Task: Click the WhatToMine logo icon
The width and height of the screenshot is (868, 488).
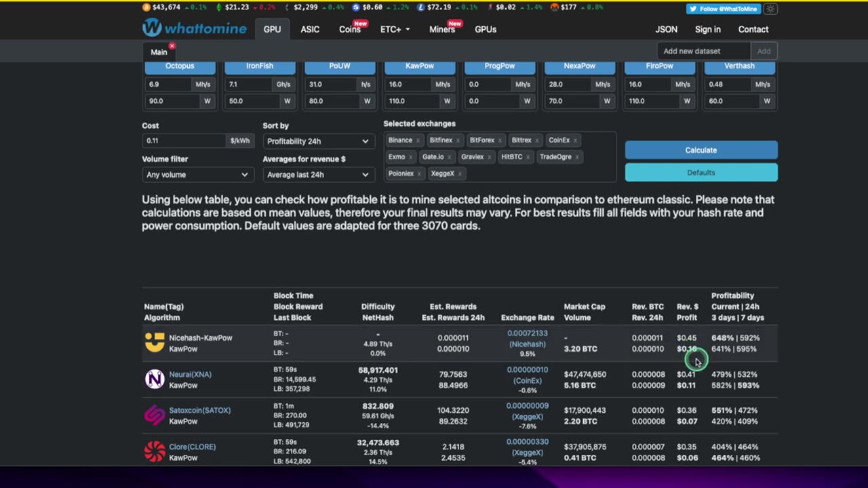Action: click(152, 28)
